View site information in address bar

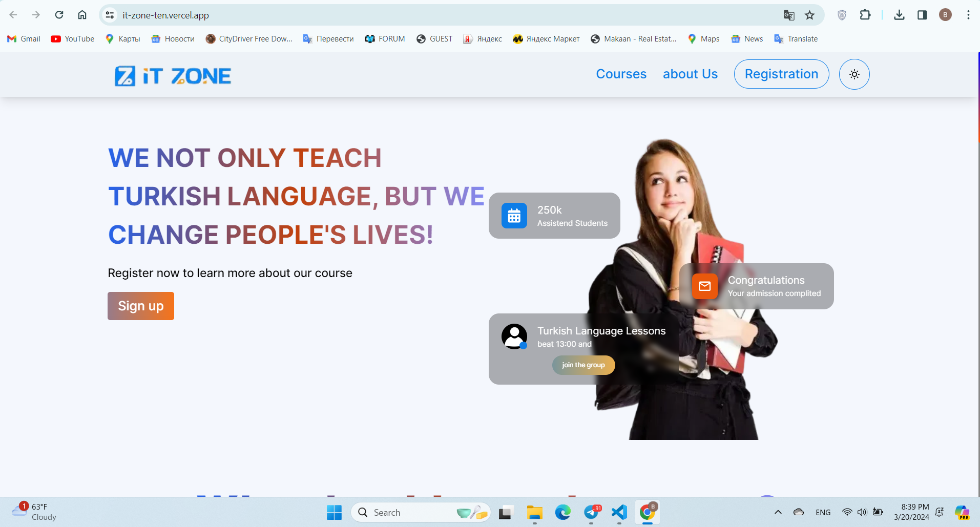coord(110,15)
